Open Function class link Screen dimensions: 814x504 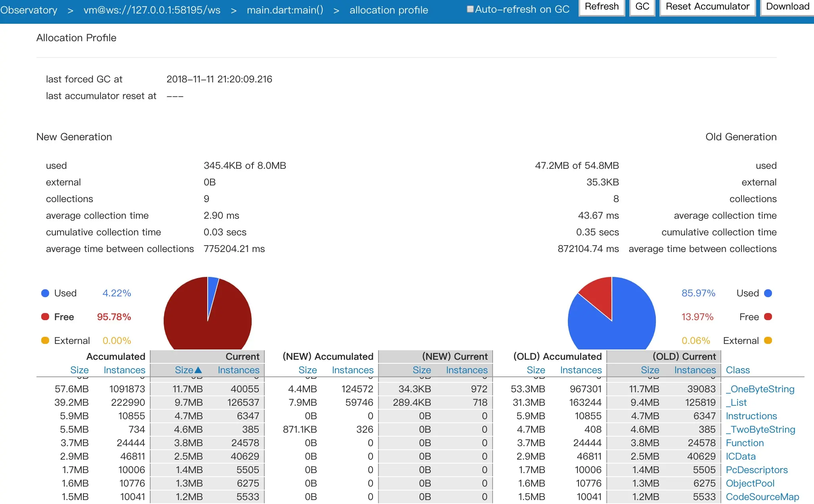click(745, 443)
